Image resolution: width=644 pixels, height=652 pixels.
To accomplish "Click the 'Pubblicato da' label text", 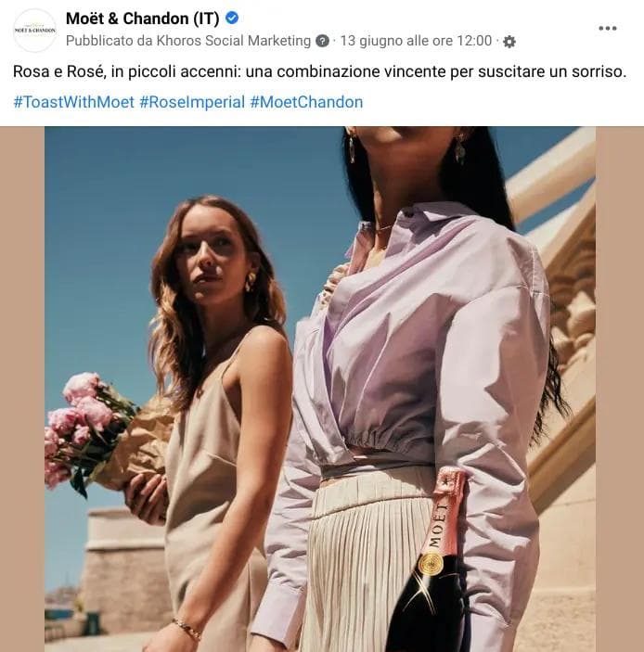I will 109,41.
